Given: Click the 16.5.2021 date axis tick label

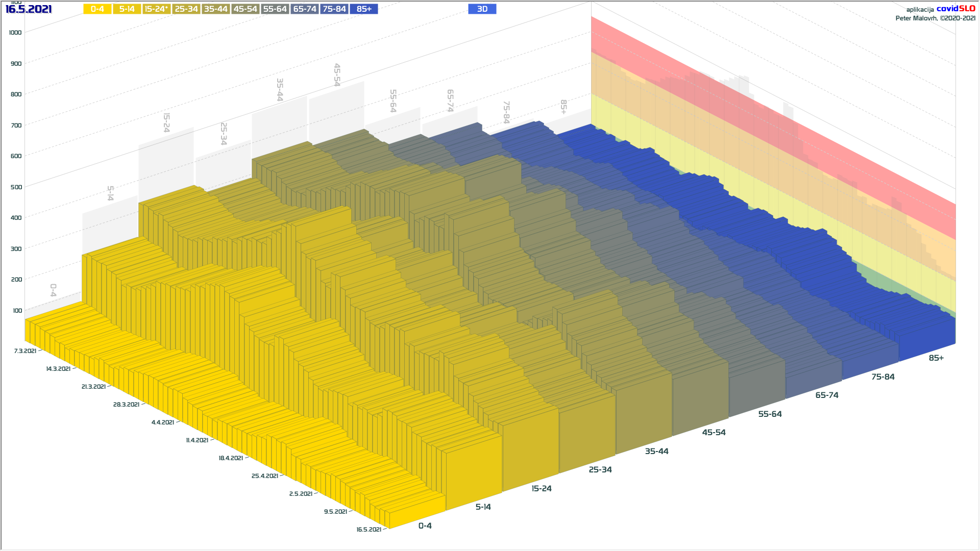Looking at the screenshot, I should point(369,530).
